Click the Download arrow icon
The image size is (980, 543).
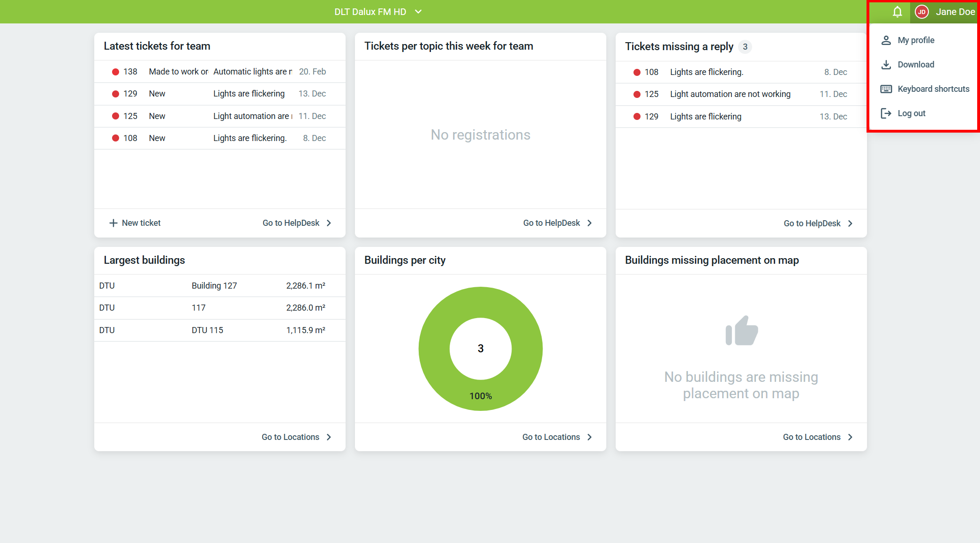(x=886, y=65)
